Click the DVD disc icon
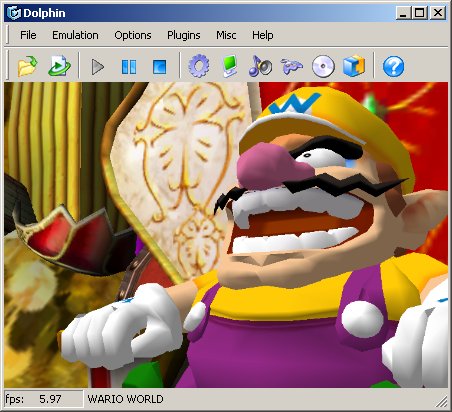 pyautogui.click(x=323, y=66)
